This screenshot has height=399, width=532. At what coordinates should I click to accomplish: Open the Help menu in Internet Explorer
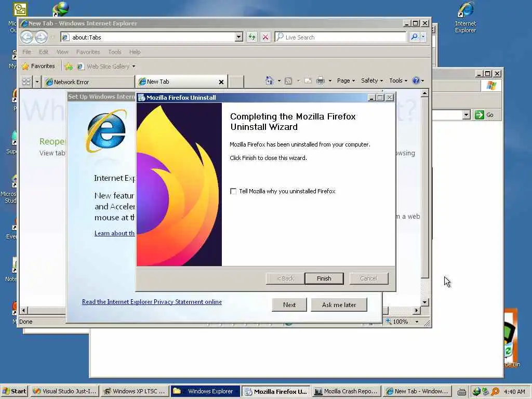click(x=135, y=52)
